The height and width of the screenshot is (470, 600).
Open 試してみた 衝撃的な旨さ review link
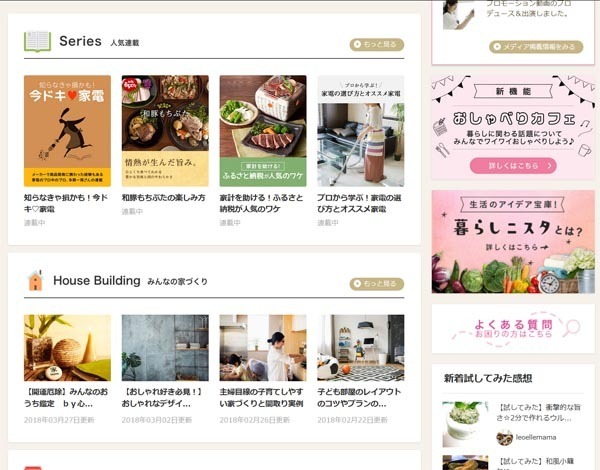(538, 413)
